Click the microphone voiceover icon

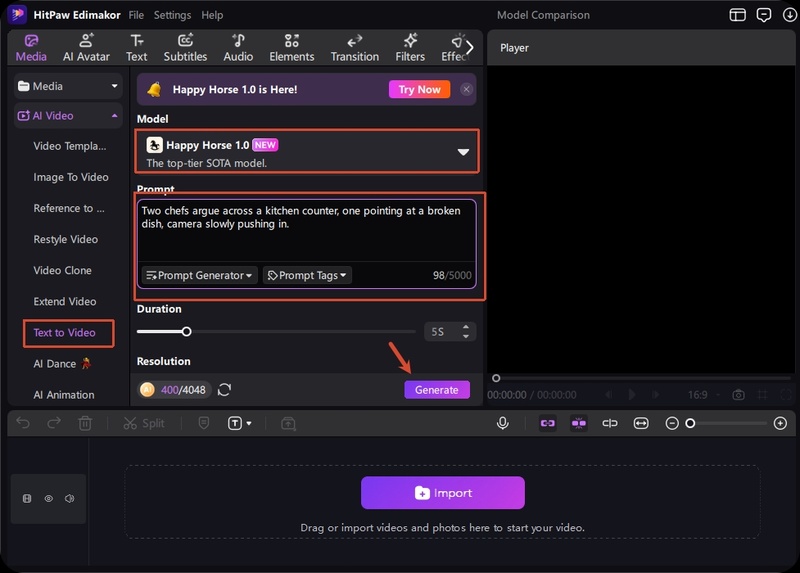click(x=503, y=423)
